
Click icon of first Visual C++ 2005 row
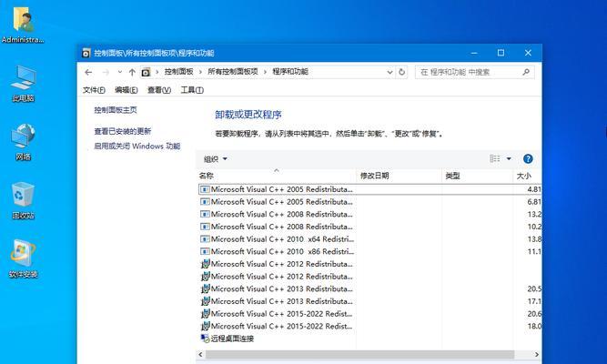point(205,189)
